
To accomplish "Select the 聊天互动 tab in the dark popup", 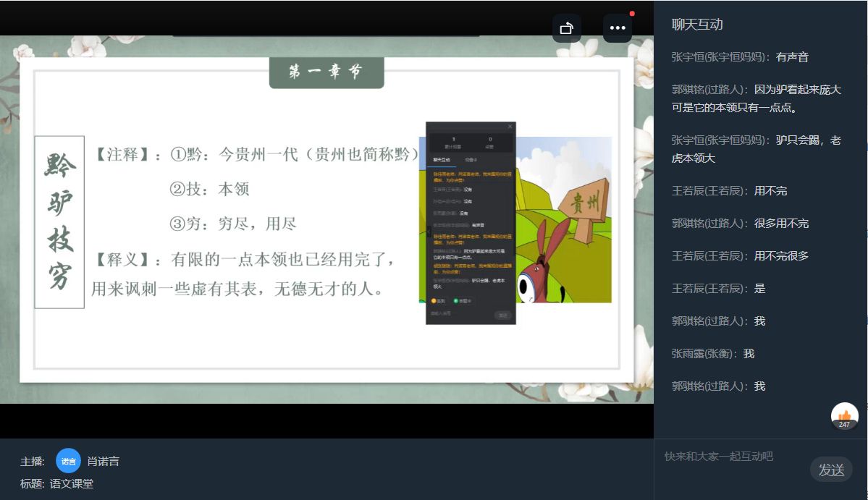I will [x=442, y=160].
